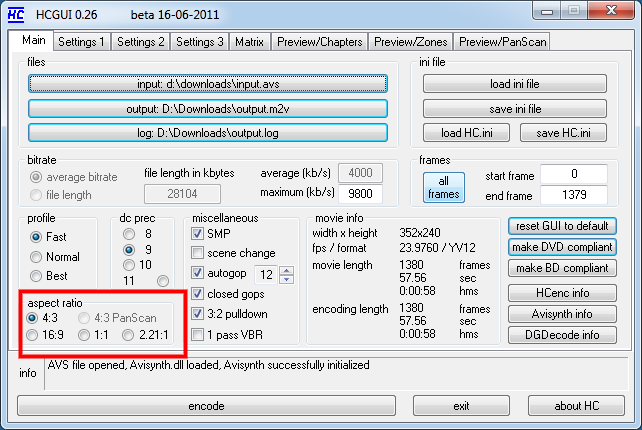Viewport: 642px width, 430px height.
Task: Enable the scene change checkbox
Action: [x=197, y=253]
